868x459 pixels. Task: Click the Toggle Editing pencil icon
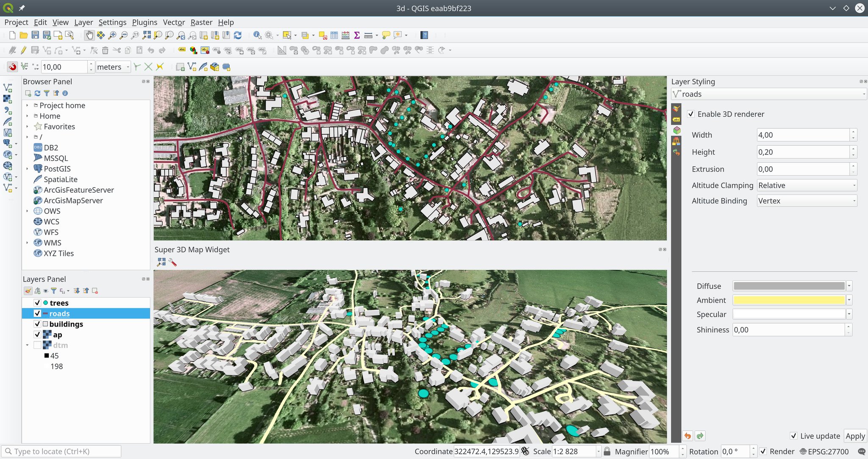tap(24, 50)
